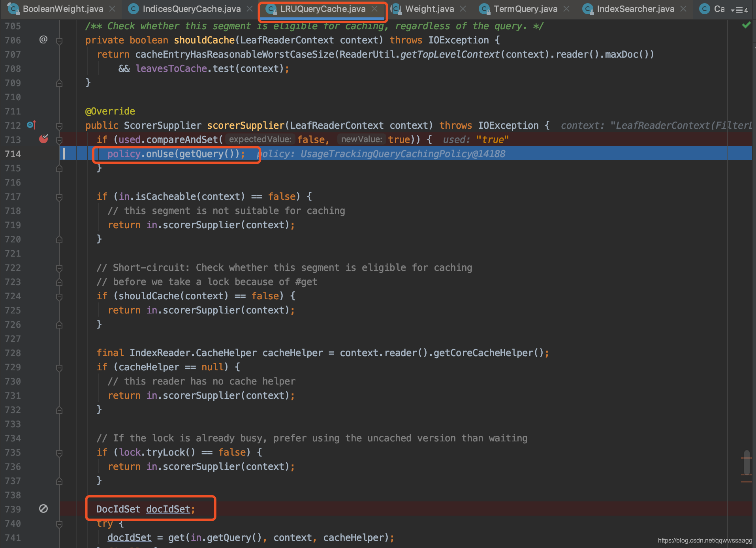Click cacheEntryHasReasonableWorstCaseSize call

235,54
